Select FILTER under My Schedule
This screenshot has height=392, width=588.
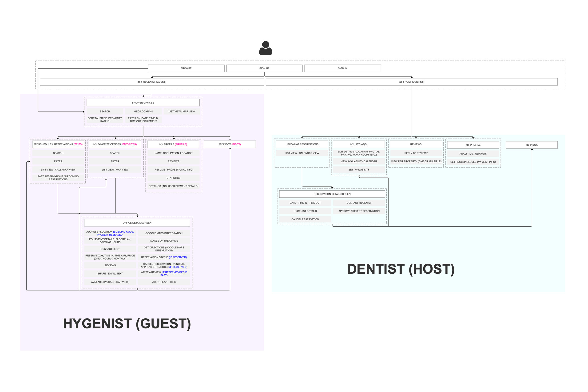click(x=58, y=161)
